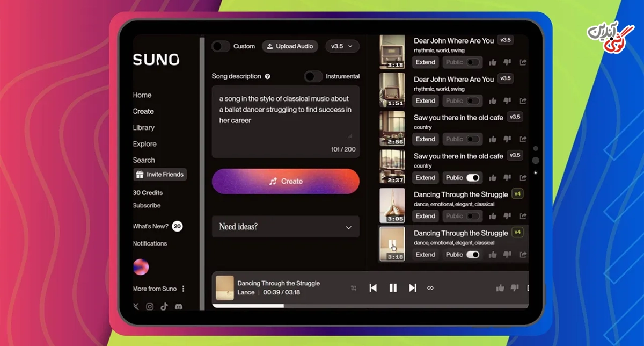Enable the Custom mode switch

tap(221, 46)
